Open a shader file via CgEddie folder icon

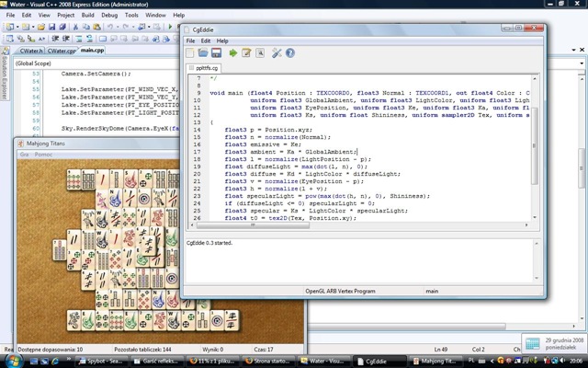(203, 53)
